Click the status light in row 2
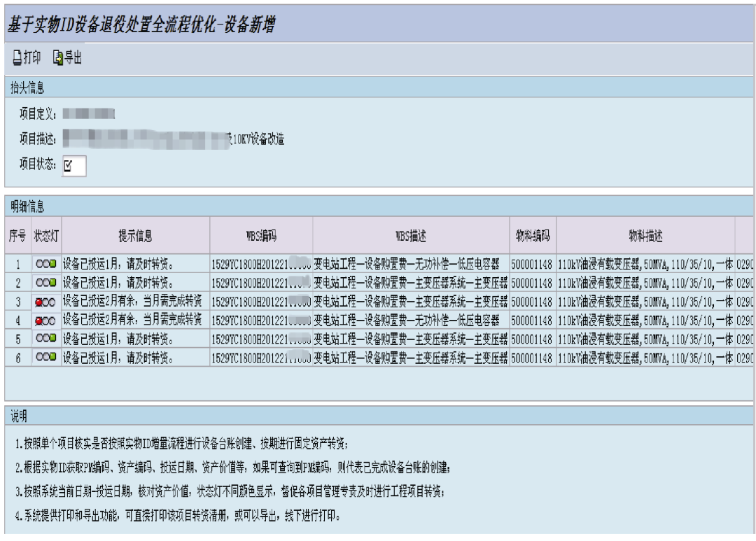This screenshot has width=756, height=541. (x=46, y=283)
